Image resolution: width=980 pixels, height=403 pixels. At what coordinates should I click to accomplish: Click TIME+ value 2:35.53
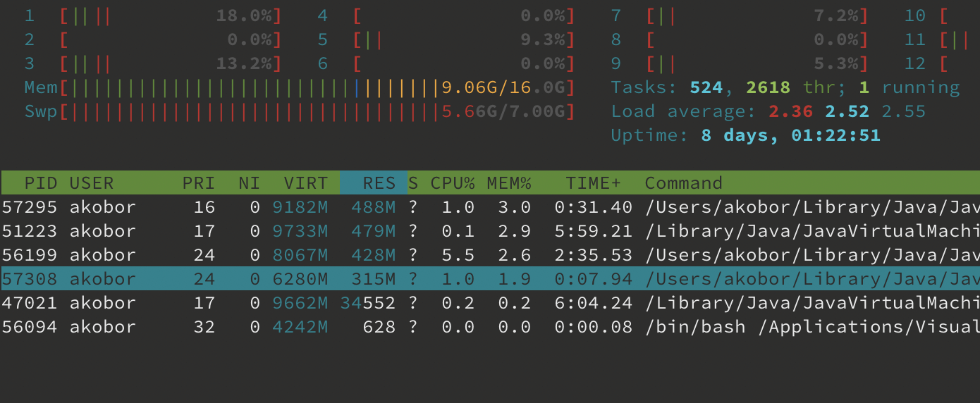[594, 255]
